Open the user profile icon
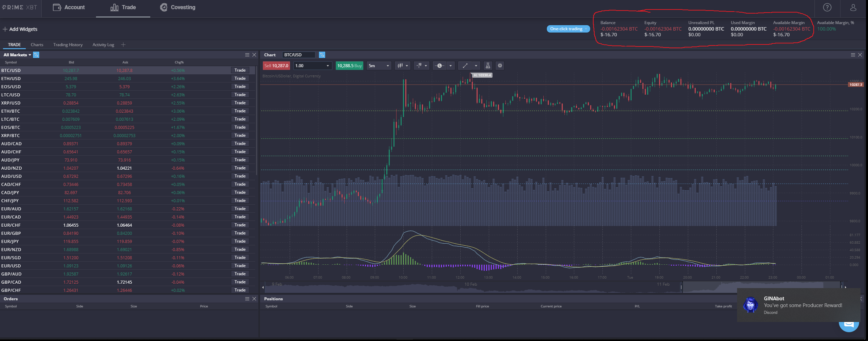Image resolution: width=868 pixels, height=341 pixels. (x=853, y=7)
